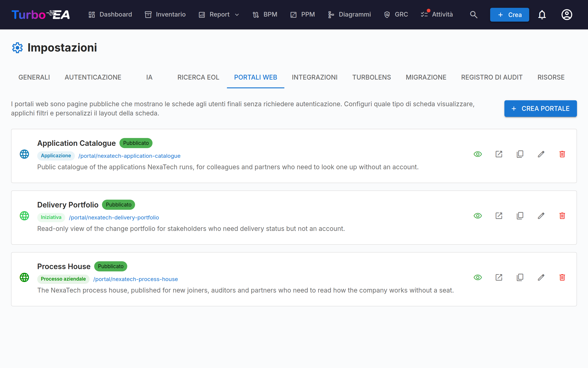Click Pubblicato badge on Application Catalogue
The image size is (588, 368).
(136, 143)
